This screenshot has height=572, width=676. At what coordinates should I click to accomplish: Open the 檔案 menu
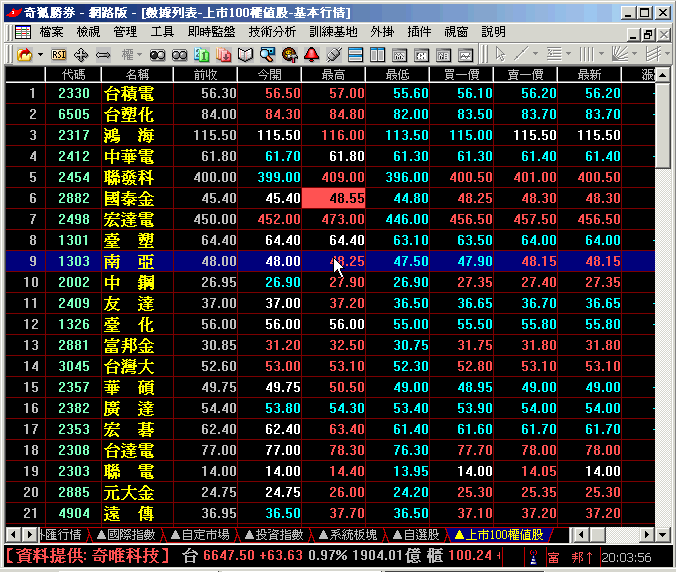pyautogui.click(x=52, y=32)
